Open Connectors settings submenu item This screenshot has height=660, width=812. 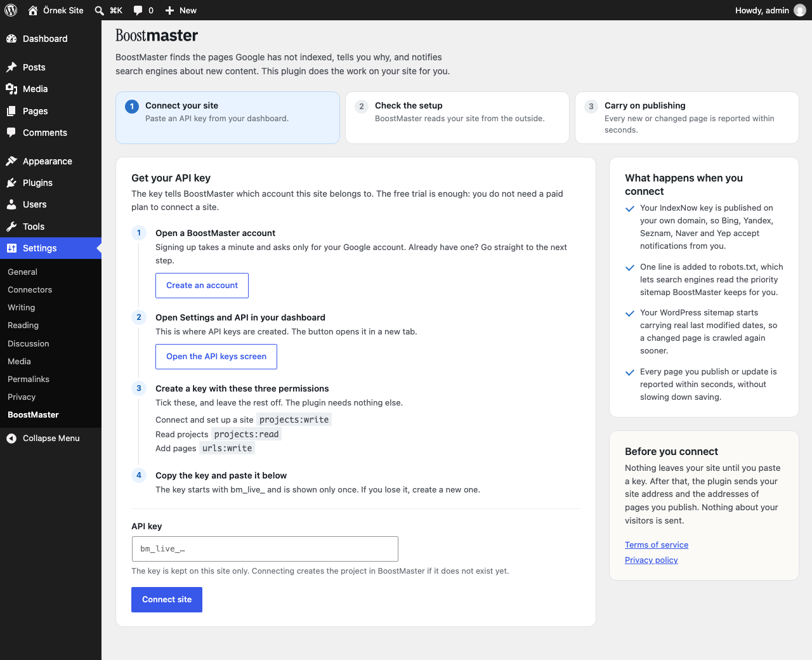[x=51, y=289]
